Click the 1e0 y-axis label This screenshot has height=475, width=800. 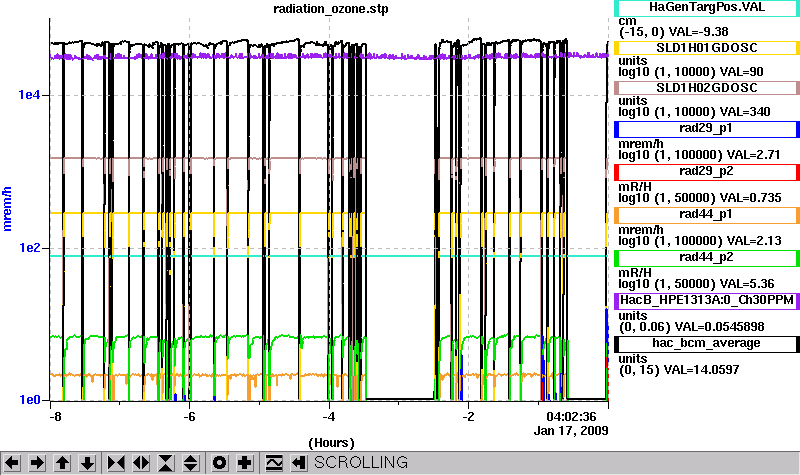coord(29,399)
